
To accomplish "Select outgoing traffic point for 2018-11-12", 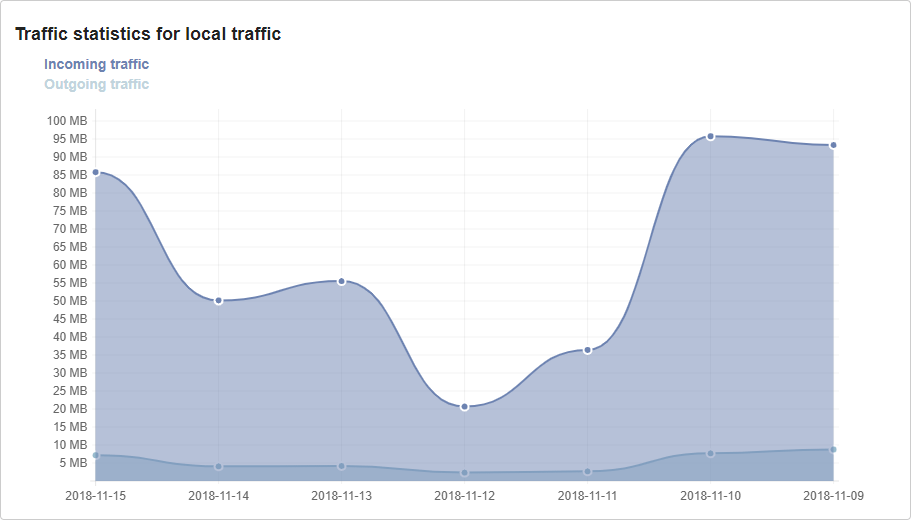I will (x=464, y=472).
